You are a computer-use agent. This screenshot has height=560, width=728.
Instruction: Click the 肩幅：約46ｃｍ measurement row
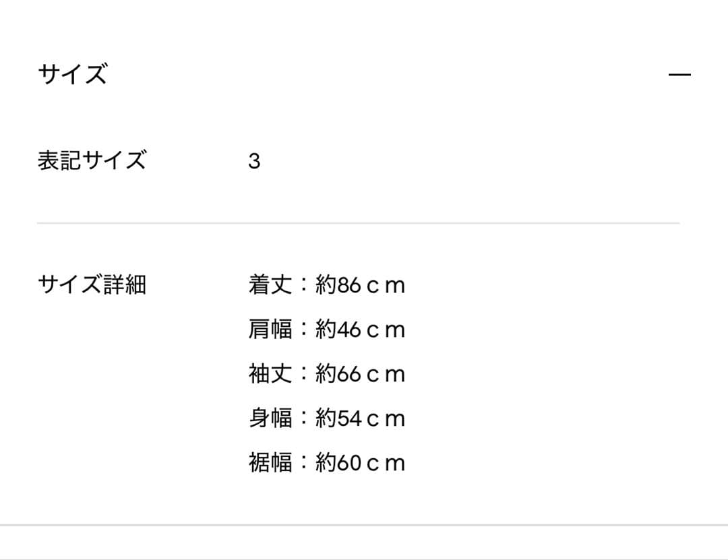(326, 329)
